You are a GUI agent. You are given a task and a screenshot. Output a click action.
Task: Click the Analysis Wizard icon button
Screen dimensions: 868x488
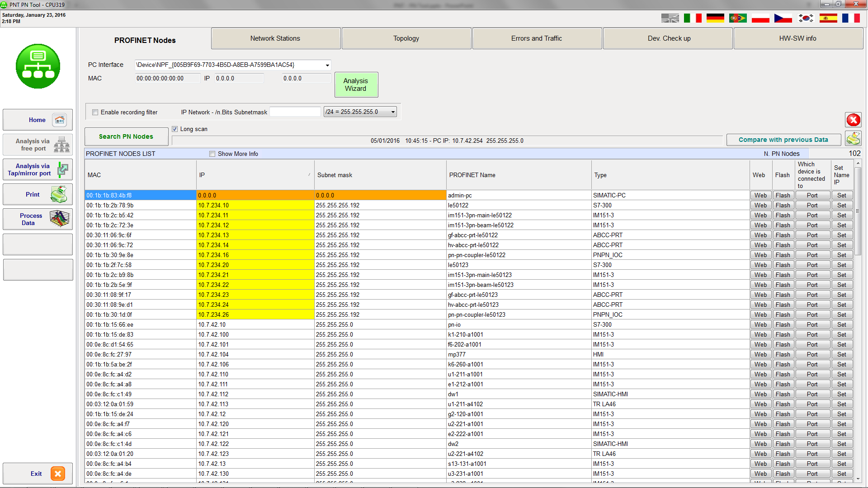(x=356, y=84)
